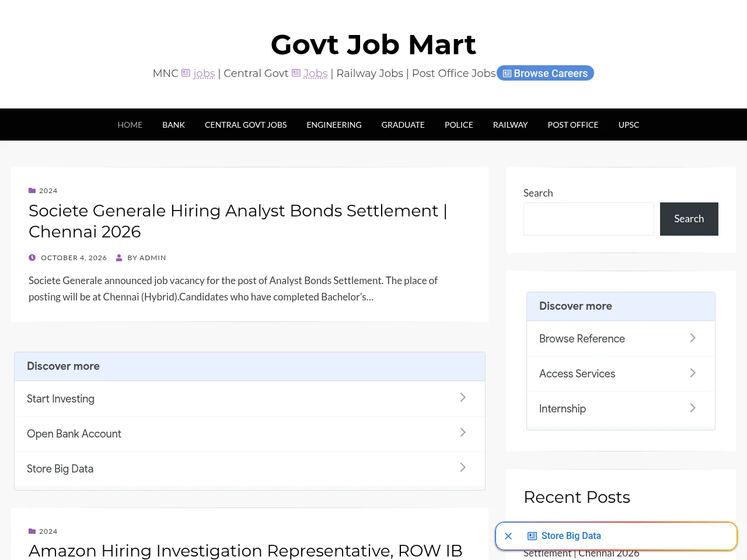Click Discover more header in main column
The image size is (747, 560).
tap(63, 366)
